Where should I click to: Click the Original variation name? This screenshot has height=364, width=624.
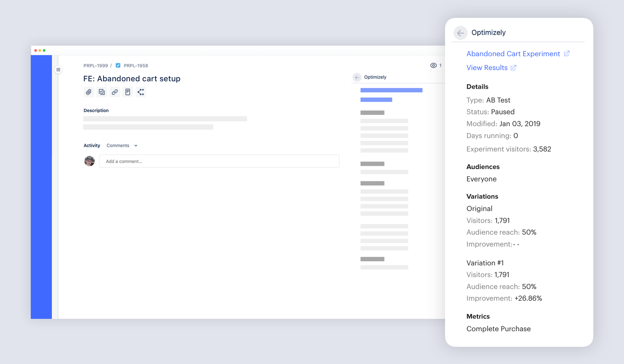(x=480, y=209)
